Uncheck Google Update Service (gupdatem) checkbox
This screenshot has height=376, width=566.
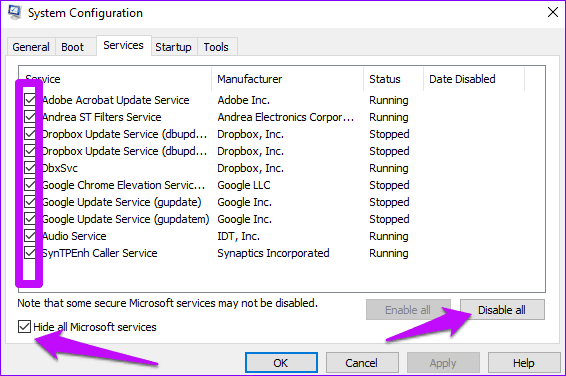[30, 219]
